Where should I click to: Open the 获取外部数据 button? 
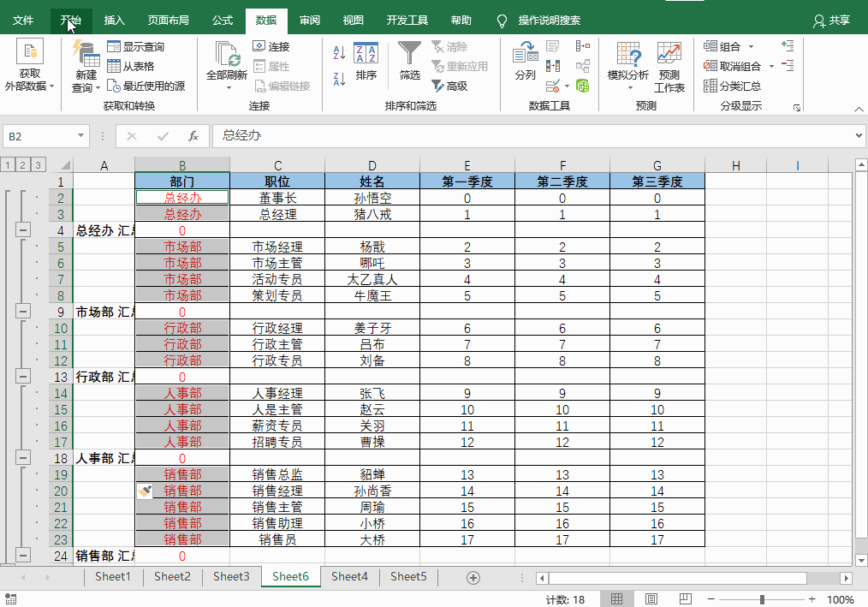point(29,65)
